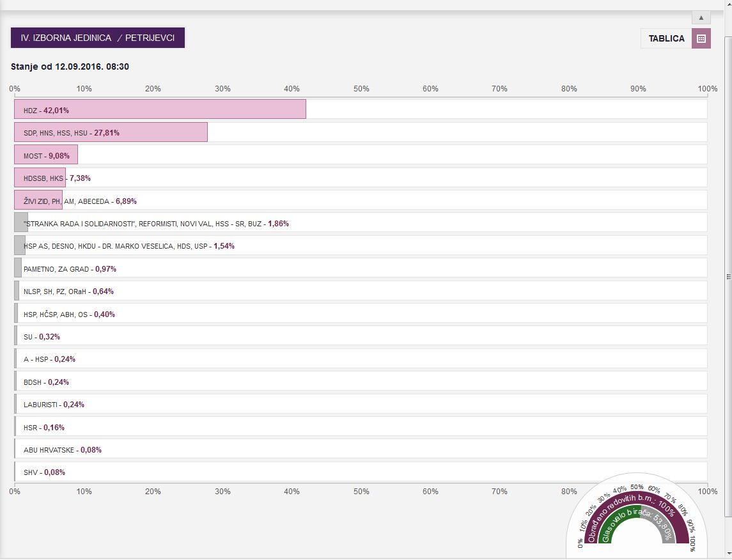Click the HDZ 42,01% bar

[160, 109]
